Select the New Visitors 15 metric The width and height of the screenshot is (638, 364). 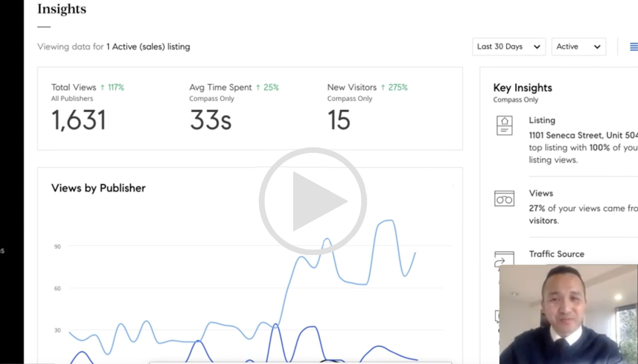[x=339, y=120]
